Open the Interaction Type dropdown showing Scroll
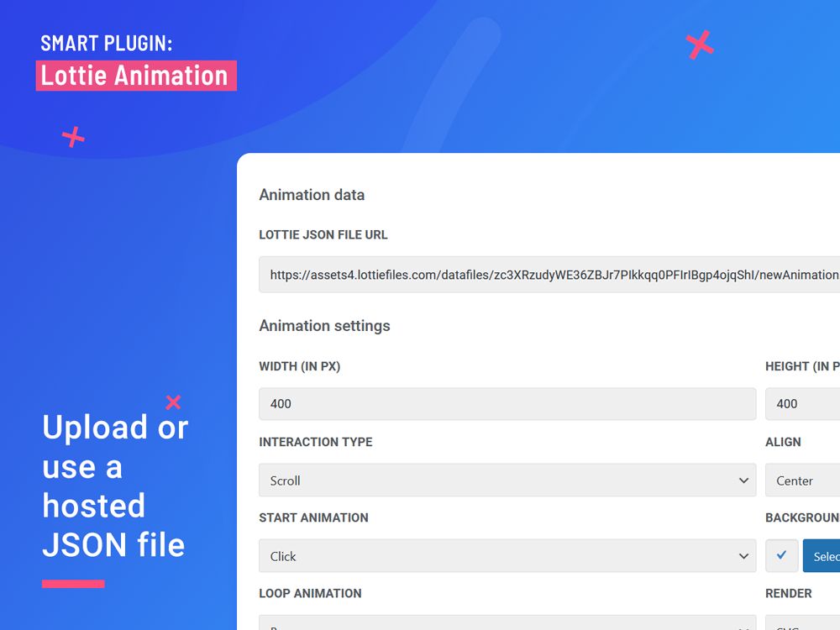840x630 pixels. [x=507, y=480]
